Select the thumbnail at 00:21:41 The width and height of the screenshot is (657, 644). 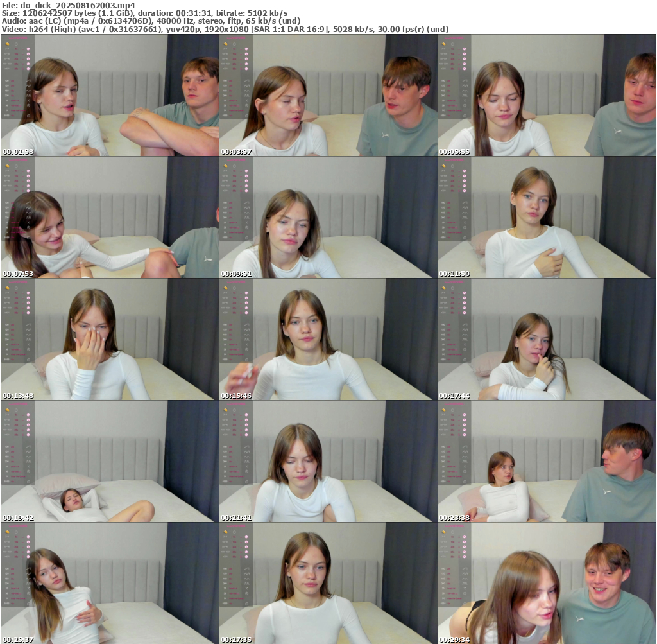click(328, 461)
